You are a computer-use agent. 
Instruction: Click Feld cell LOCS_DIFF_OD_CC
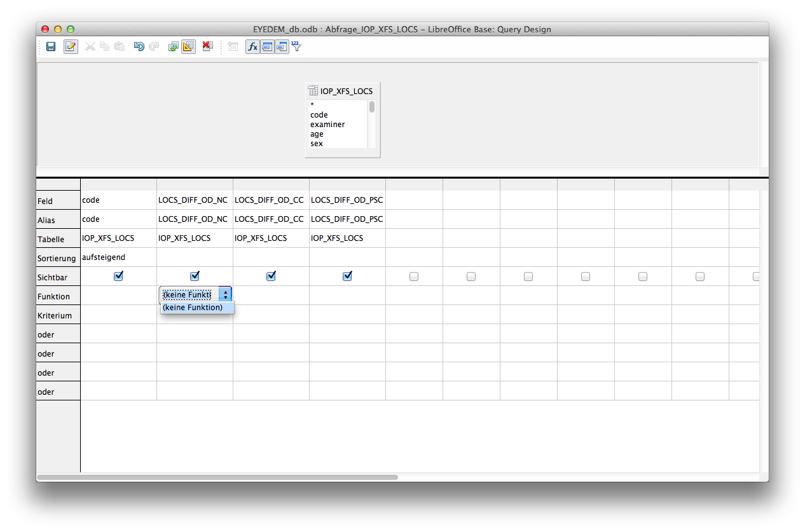tap(271, 200)
